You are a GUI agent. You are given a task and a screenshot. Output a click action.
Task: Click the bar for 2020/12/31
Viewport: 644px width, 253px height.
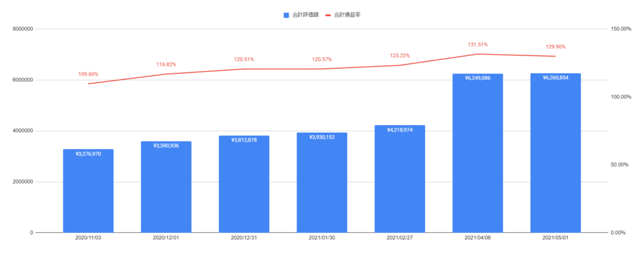[244, 184]
